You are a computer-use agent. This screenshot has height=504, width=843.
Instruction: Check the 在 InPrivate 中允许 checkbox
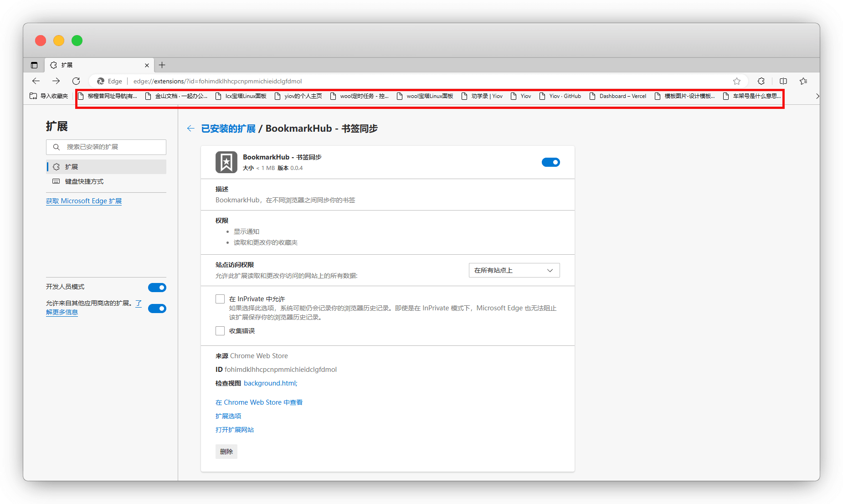(220, 299)
